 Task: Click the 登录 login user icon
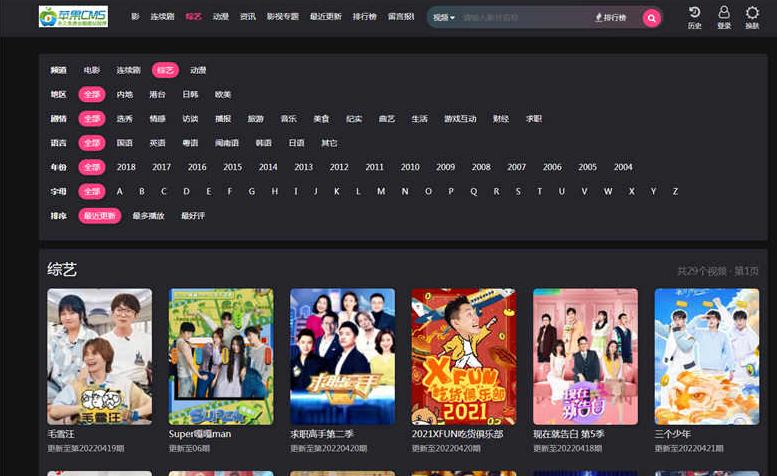(724, 16)
